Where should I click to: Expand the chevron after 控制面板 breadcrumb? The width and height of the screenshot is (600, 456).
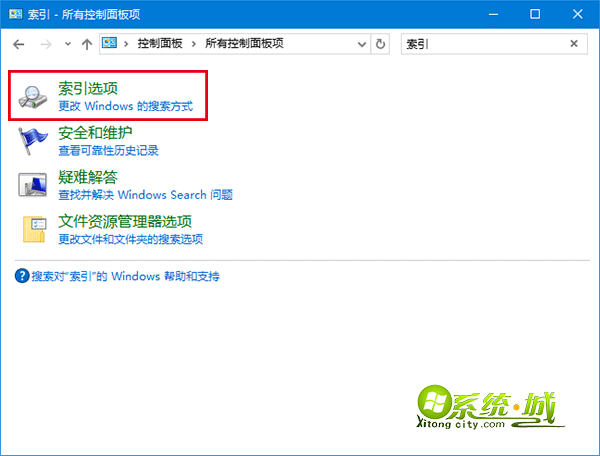click(195, 44)
